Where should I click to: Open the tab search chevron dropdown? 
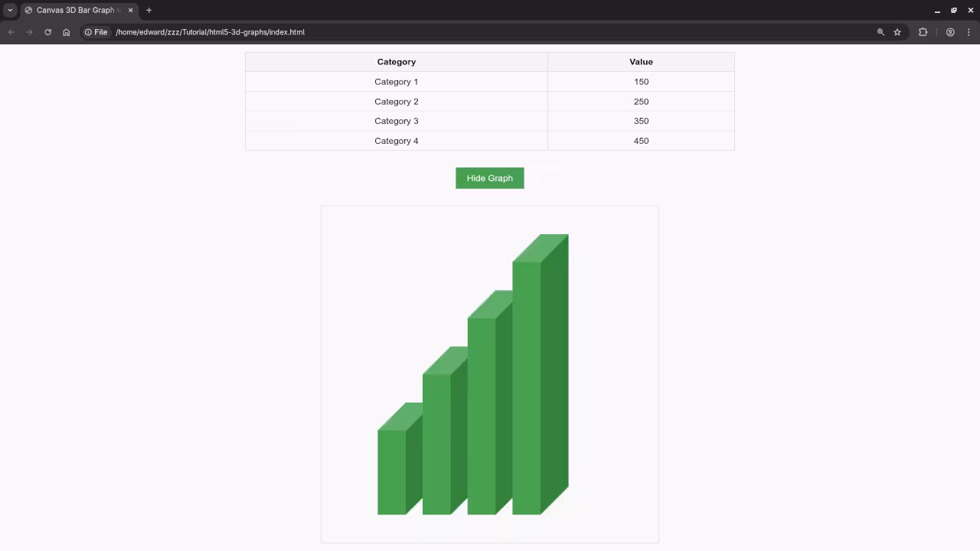[x=11, y=10]
